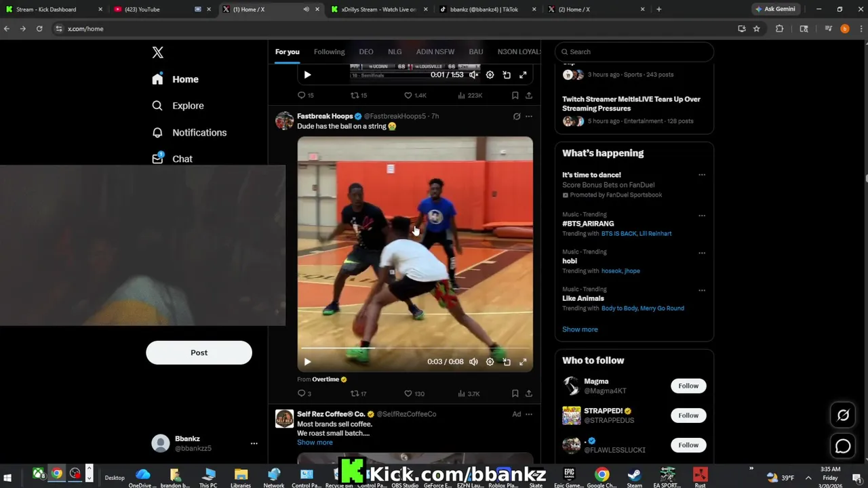Viewport: 868px width, 488px height.
Task: Open Notifications in the sidebar
Action: (189, 132)
